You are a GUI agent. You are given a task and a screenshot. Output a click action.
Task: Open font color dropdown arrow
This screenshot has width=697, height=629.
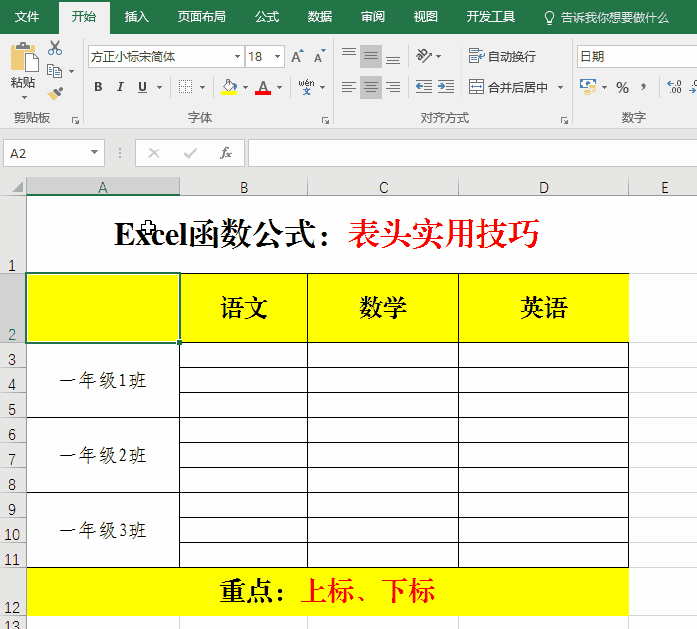(x=280, y=88)
